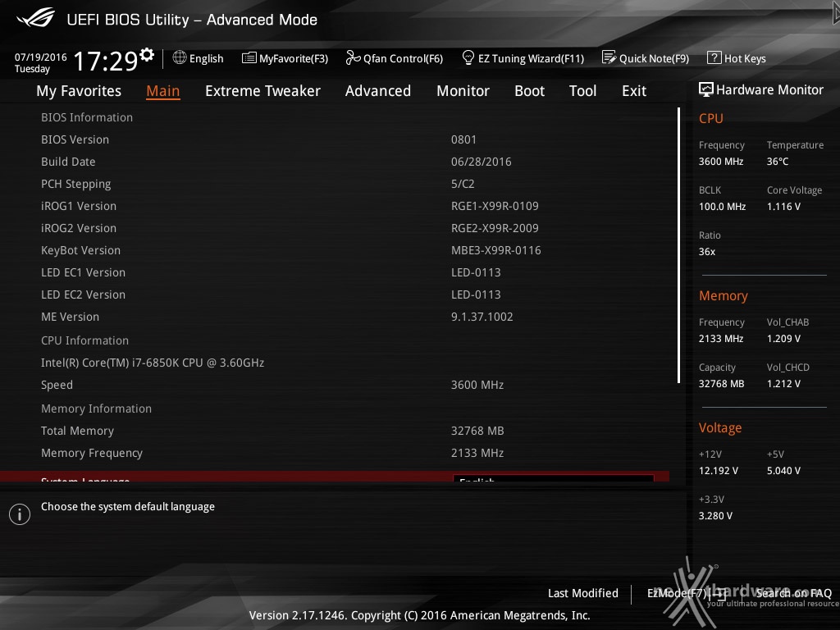Click Ratio 36x reading
Image resolution: width=840 pixels, height=630 pixels.
[706, 251]
